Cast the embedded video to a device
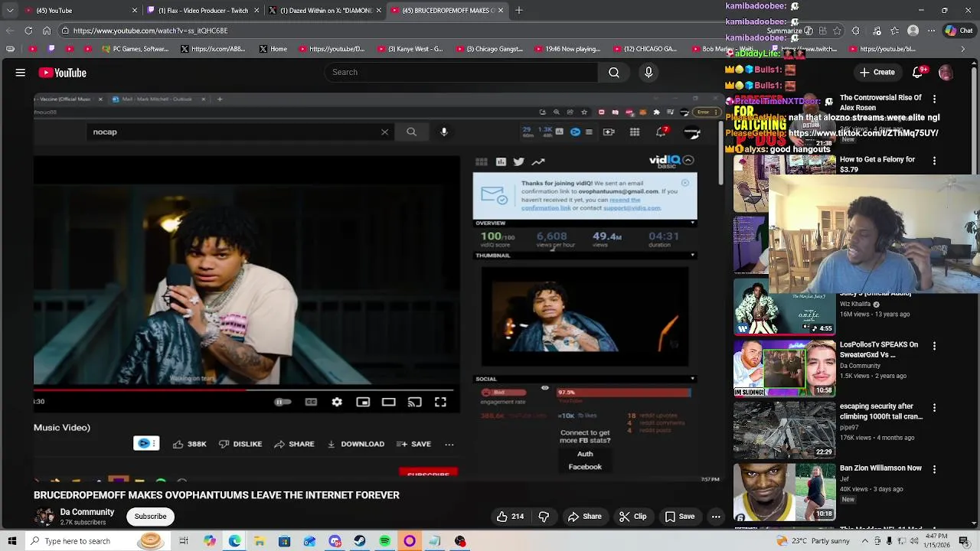The image size is (980, 551). click(x=414, y=402)
